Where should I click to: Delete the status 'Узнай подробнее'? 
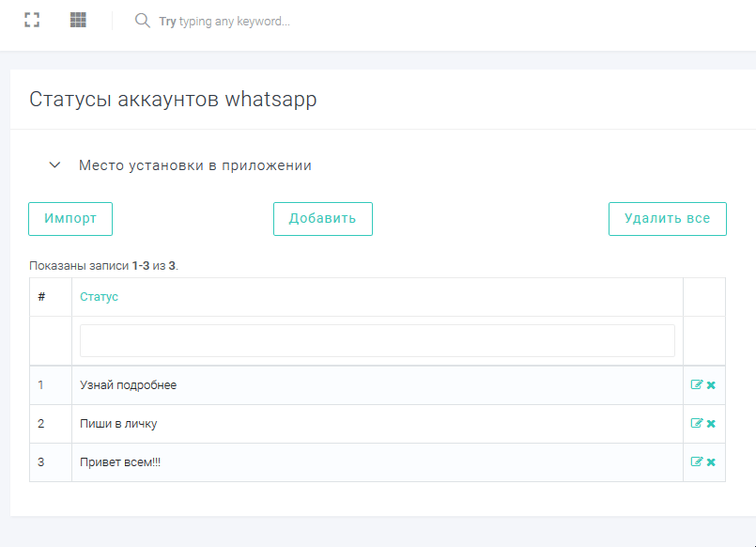(x=711, y=385)
